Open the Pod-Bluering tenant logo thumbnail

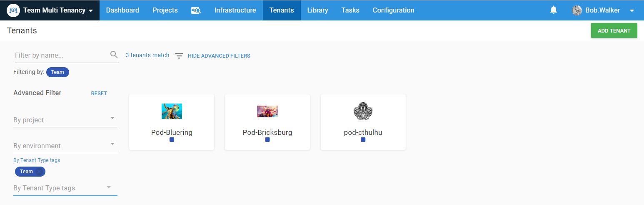point(172,111)
